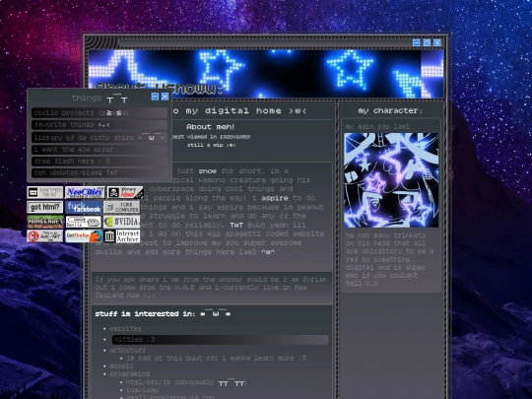
Task: Select "i want the 404 error" entry
Action: [100, 150]
